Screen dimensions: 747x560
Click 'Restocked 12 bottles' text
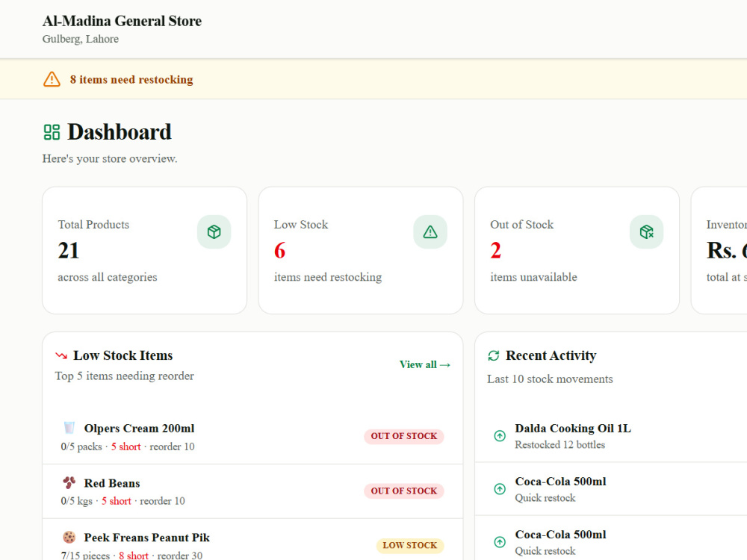[x=560, y=445]
